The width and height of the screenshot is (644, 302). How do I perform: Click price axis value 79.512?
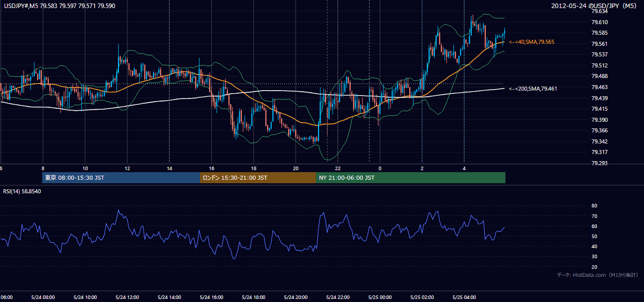coord(599,65)
